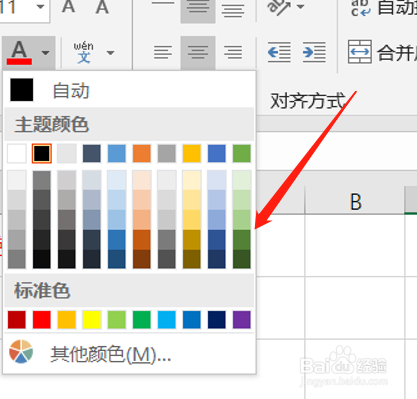Pick darkest green shade in green column
Image resolution: width=417 pixels, height=399 pixels.
pos(242,259)
